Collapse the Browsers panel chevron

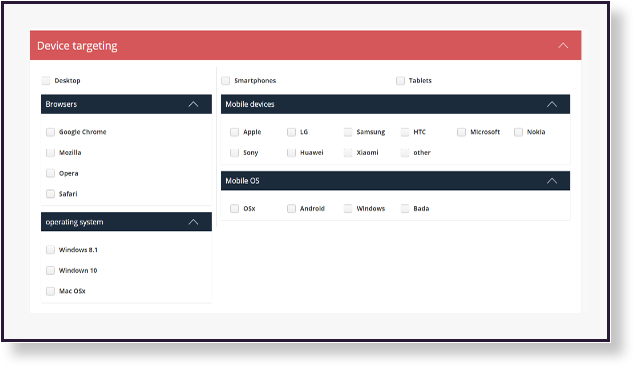(x=193, y=104)
